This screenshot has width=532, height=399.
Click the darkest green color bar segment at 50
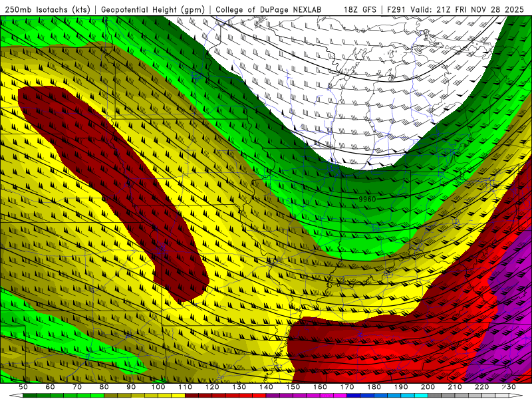pyautogui.click(x=30, y=396)
